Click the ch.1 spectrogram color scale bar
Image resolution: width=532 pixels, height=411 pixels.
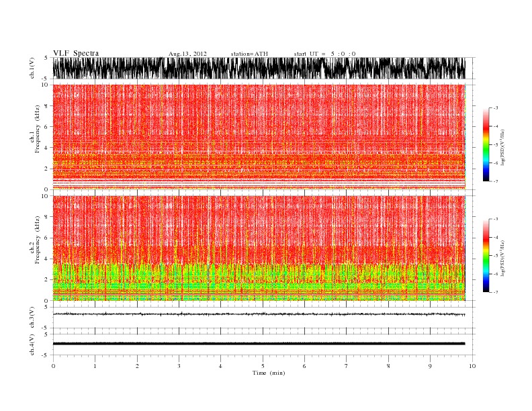486,144
